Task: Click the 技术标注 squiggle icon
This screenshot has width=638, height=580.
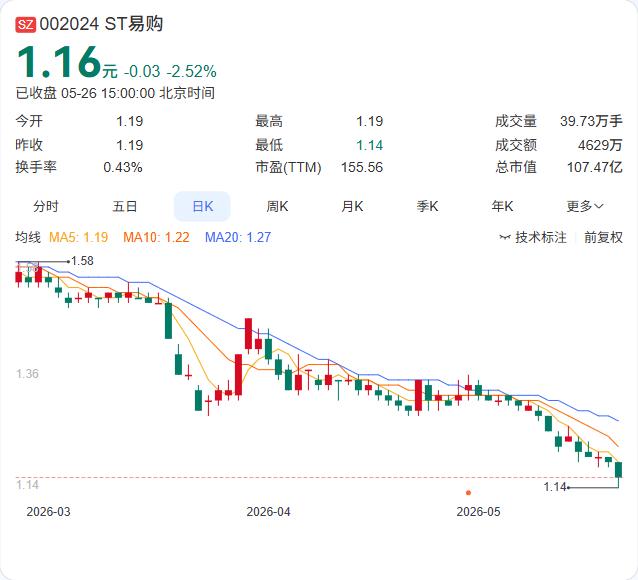Action: click(x=505, y=237)
